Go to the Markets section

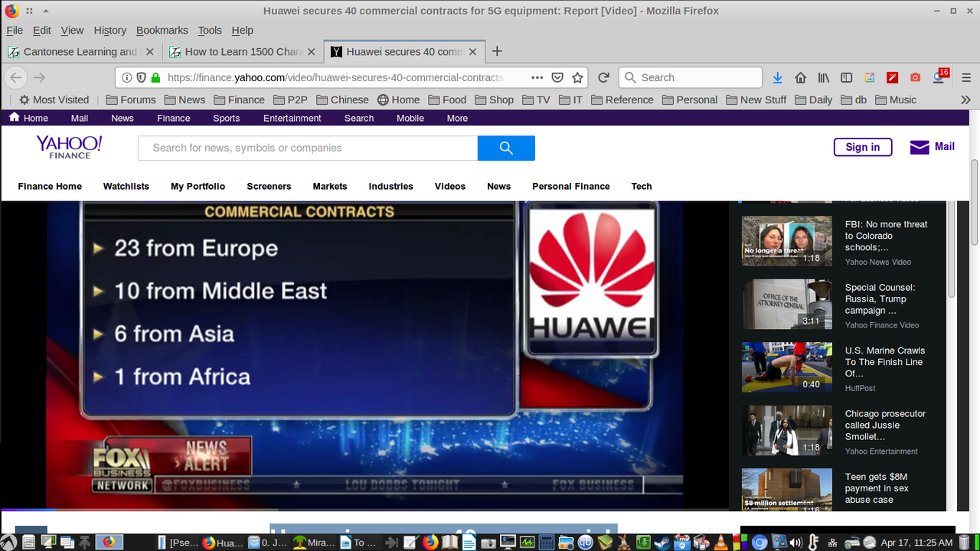(x=330, y=186)
